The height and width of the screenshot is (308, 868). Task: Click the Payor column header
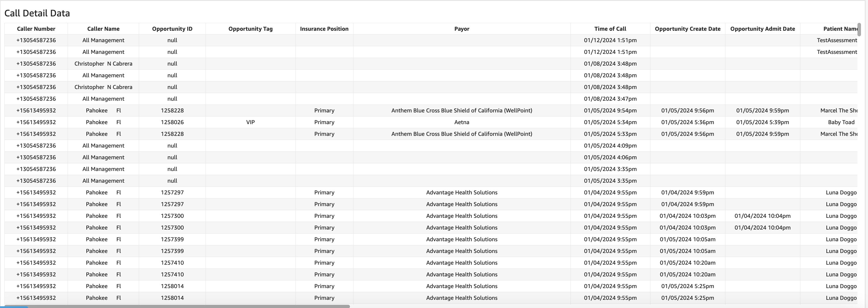[462, 29]
